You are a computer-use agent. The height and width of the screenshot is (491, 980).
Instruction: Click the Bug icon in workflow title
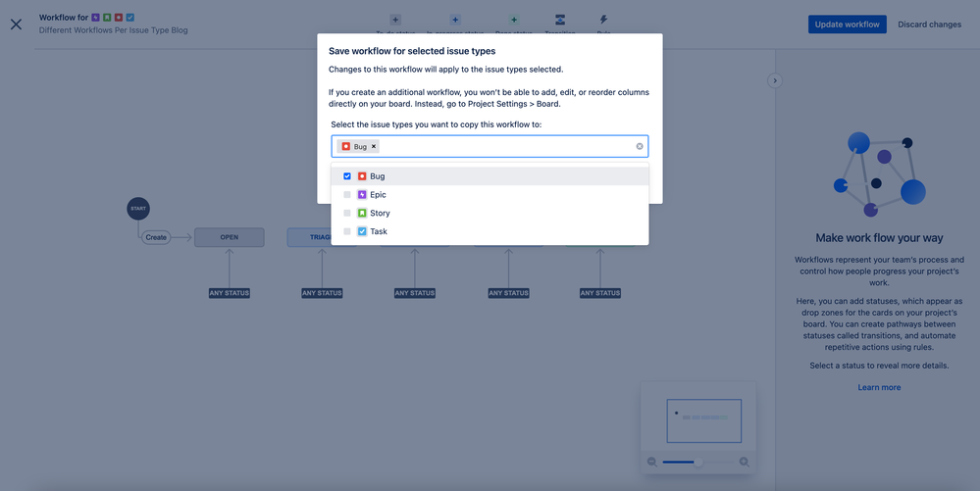click(x=118, y=18)
